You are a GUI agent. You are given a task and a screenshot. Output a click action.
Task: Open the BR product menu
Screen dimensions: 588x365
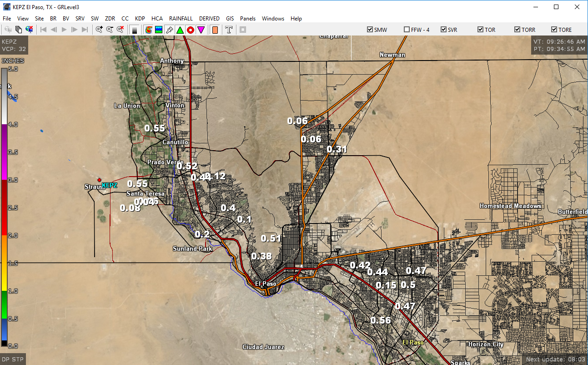[x=54, y=19]
